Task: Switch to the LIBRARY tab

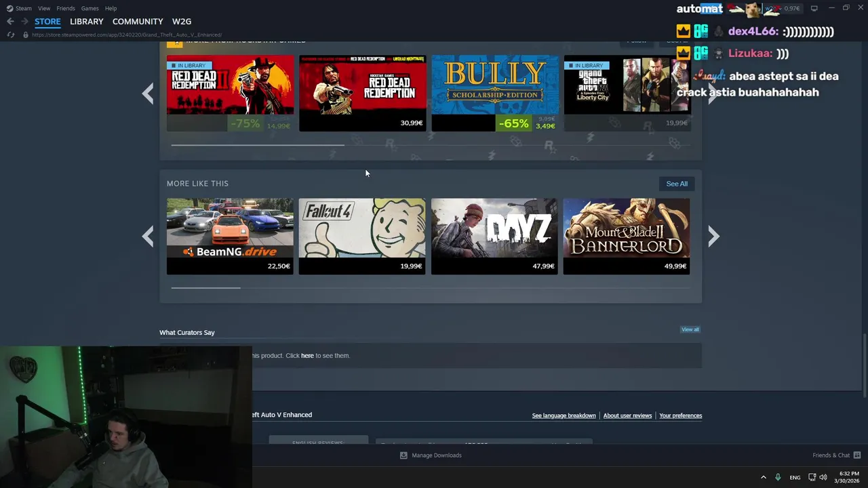Action: [87, 22]
